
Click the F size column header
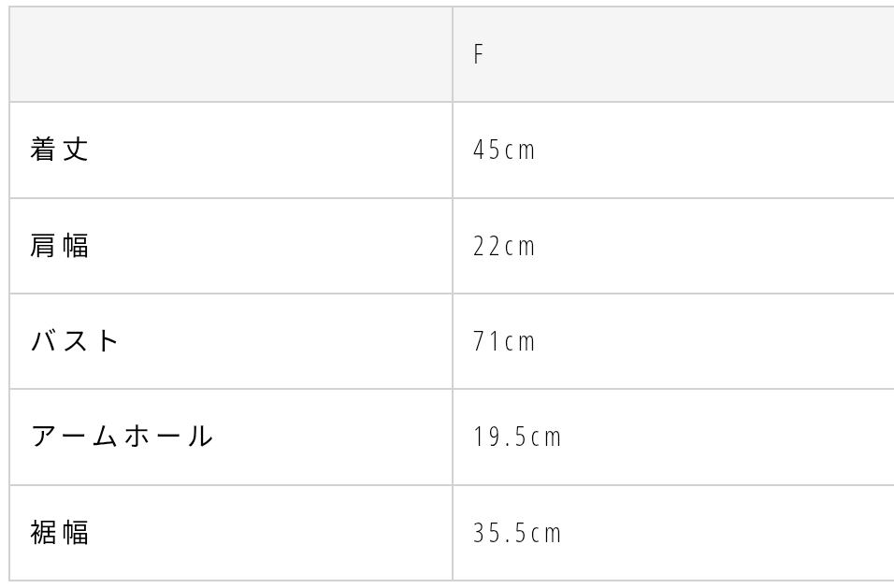tap(479, 54)
